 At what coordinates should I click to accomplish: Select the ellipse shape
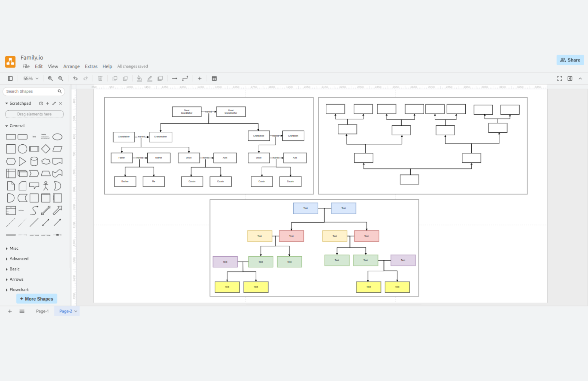click(57, 137)
